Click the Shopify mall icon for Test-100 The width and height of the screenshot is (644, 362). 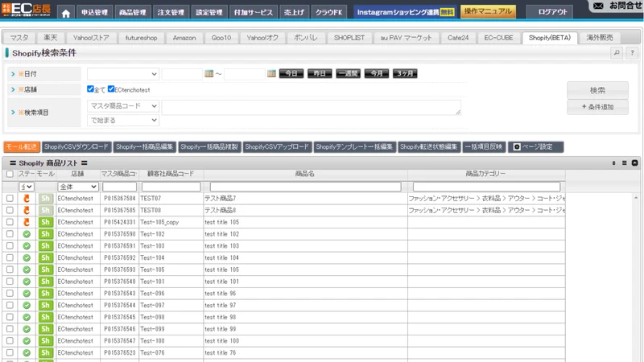point(45,340)
